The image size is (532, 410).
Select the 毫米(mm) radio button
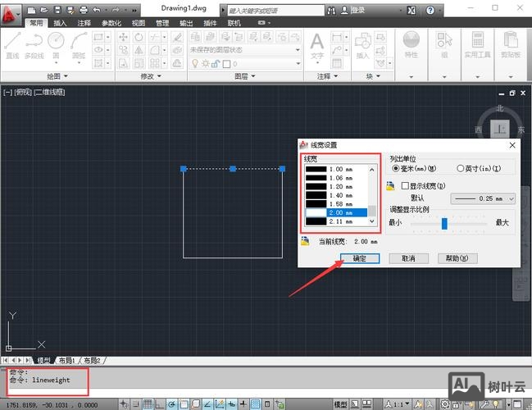coord(398,168)
